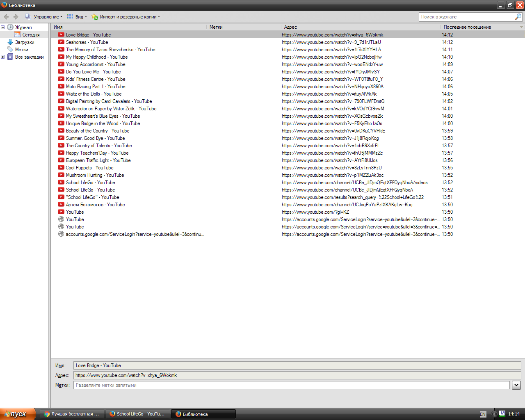Select Waltz of the Dolls entry

(x=94, y=94)
